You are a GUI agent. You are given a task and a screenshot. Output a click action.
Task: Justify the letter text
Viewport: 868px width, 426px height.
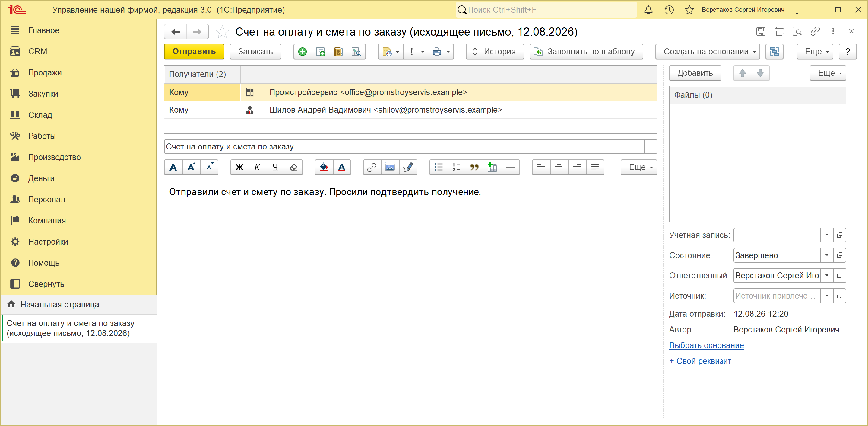[595, 167]
